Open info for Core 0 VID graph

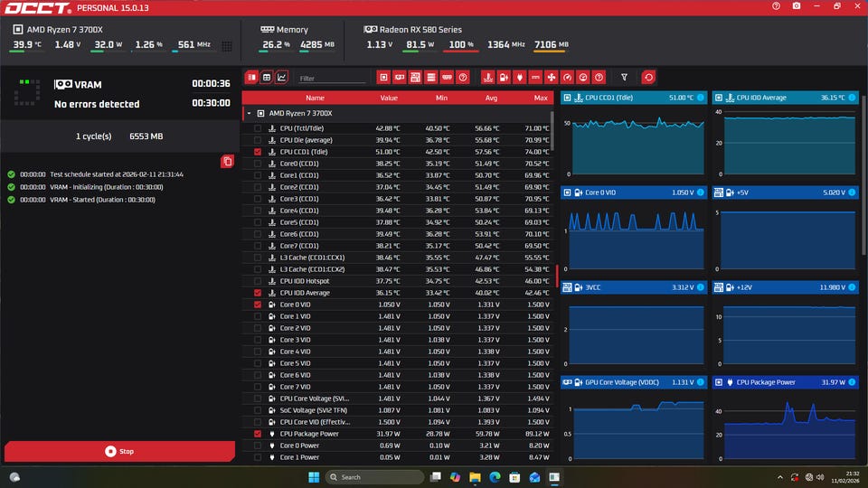(x=700, y=192)
